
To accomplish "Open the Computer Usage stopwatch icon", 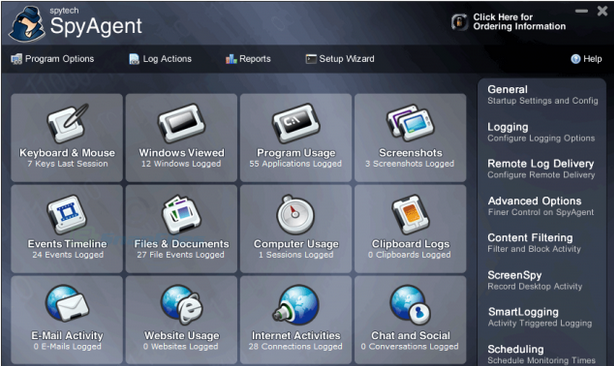I will [296, 215].
